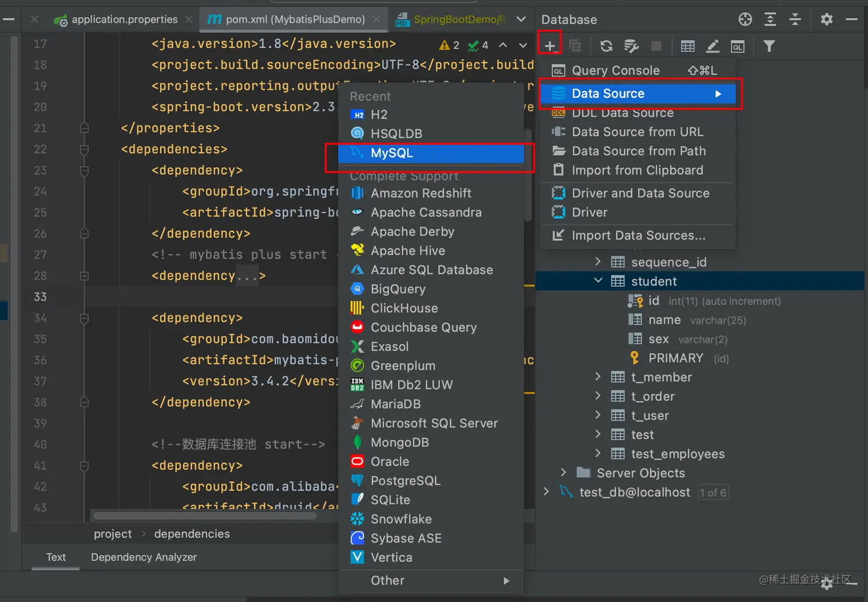This screenshot has height=602, width=868.
Task: Close the pom.xml tab
Action: [x=376, y=19]
